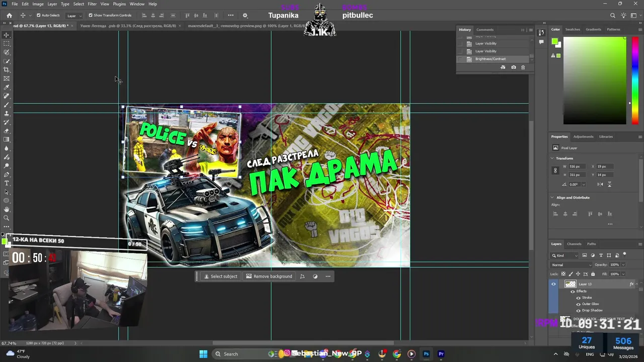Switch to the Adjustments tab
The image size is (644, 362).
pos(584,137)
